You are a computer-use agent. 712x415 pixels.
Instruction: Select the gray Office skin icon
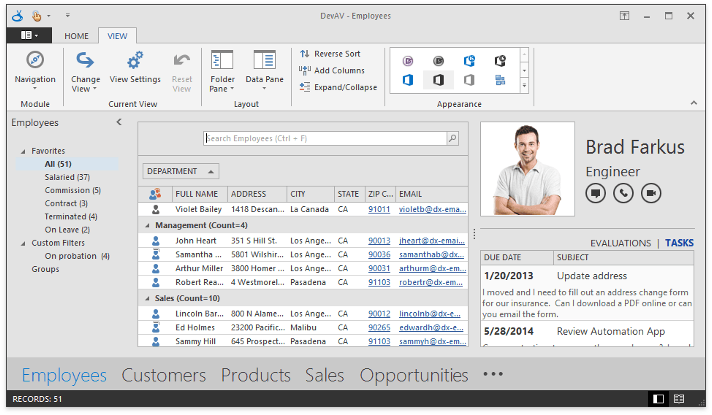coord(469,80)
